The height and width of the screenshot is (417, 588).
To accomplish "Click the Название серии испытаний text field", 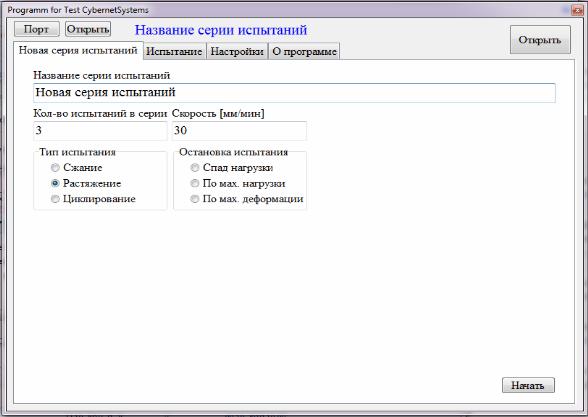I will pos(294,93).
